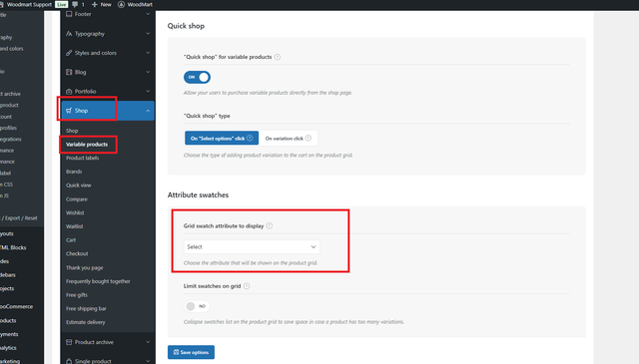
Task: Open Export / Reset in WordPress sidebar
Action: pyautogui.click(x=19, y=218)
